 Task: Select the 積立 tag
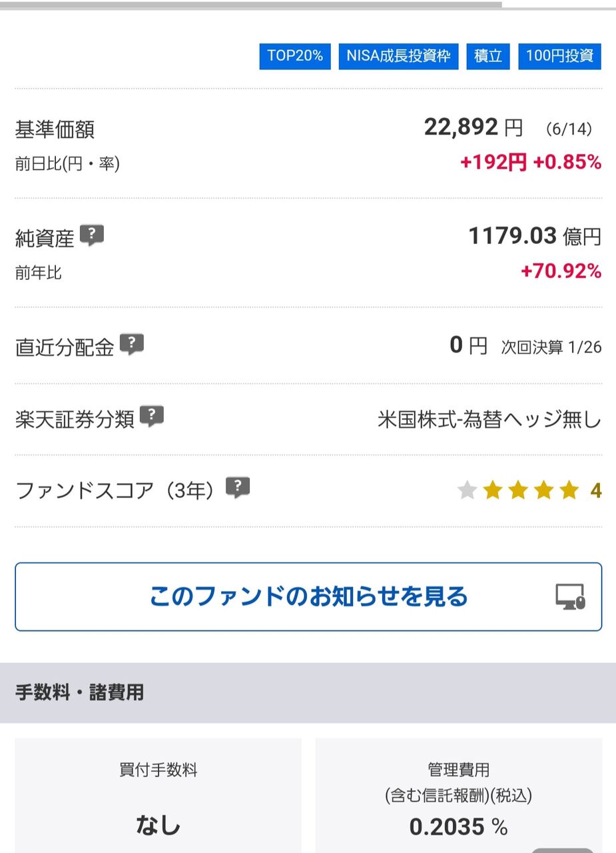[488, 56]
